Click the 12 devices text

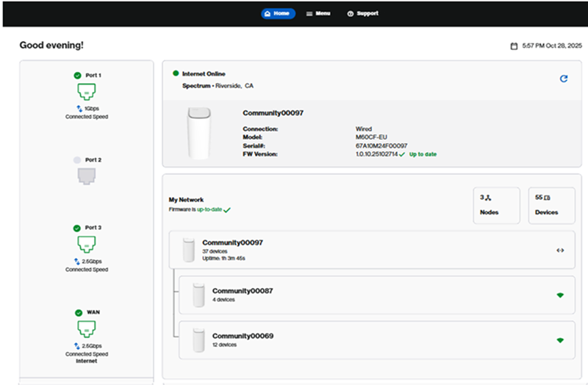(x=225, y=345)
